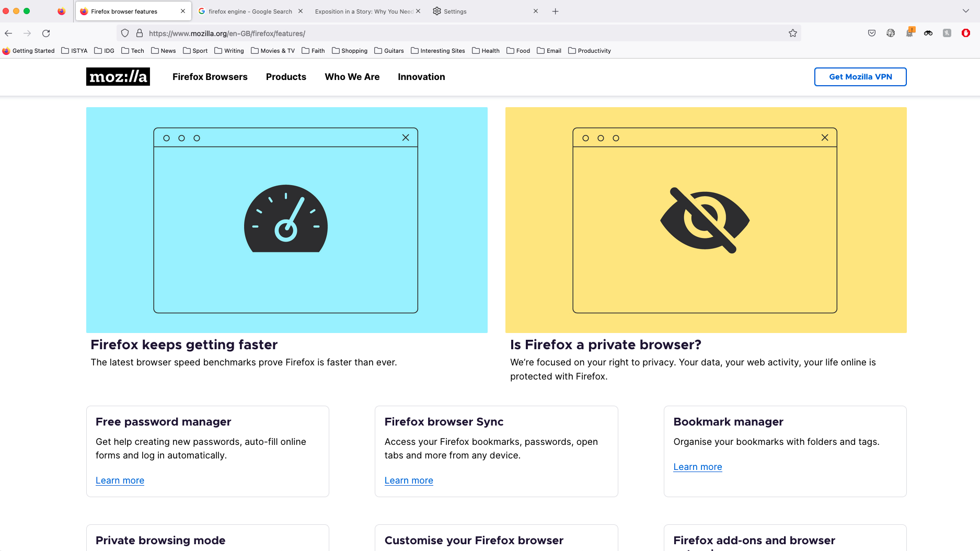
Task: Click Learn more under Free password manager
Action: pyautogui.click(x=120, y=480)
